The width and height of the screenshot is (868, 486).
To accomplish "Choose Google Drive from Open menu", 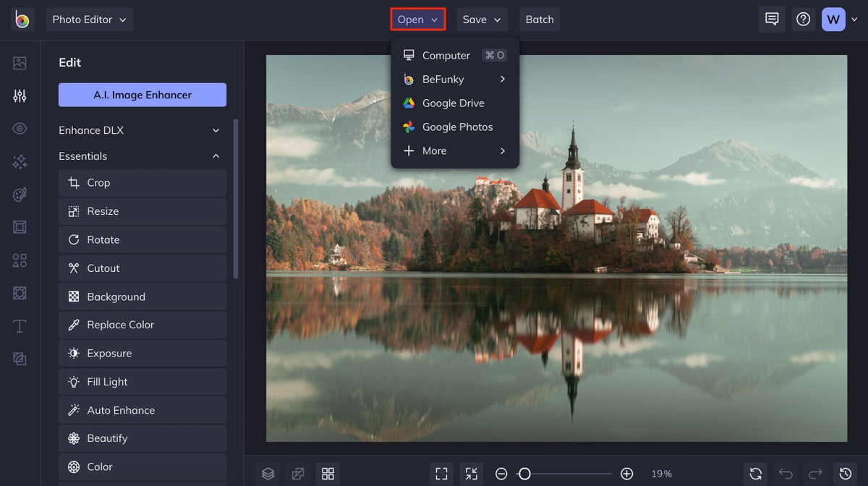I will coord(455,103).
